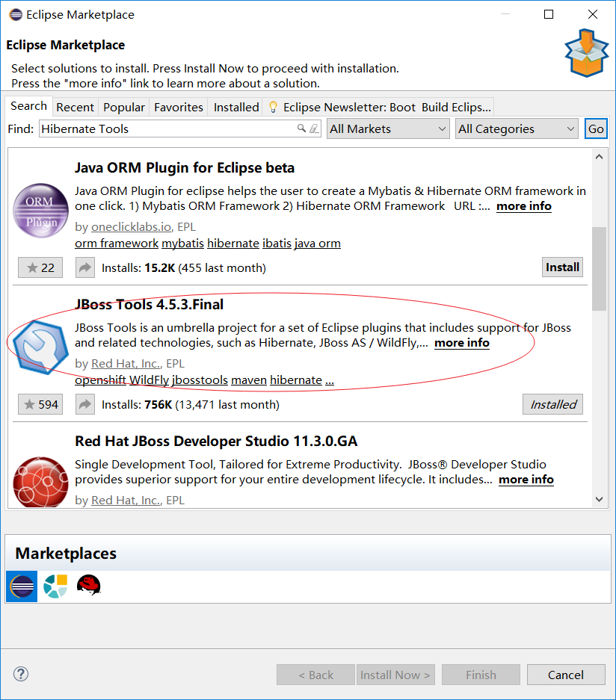616x700 pixels.
Task: Click the orm framework tag
Action: coord(117,244)
